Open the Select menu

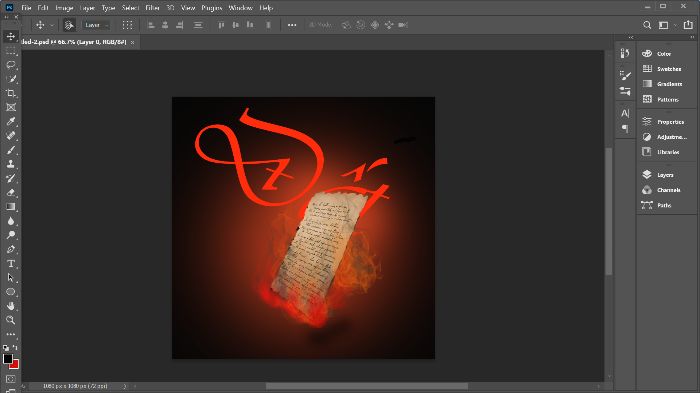(130, 8)
